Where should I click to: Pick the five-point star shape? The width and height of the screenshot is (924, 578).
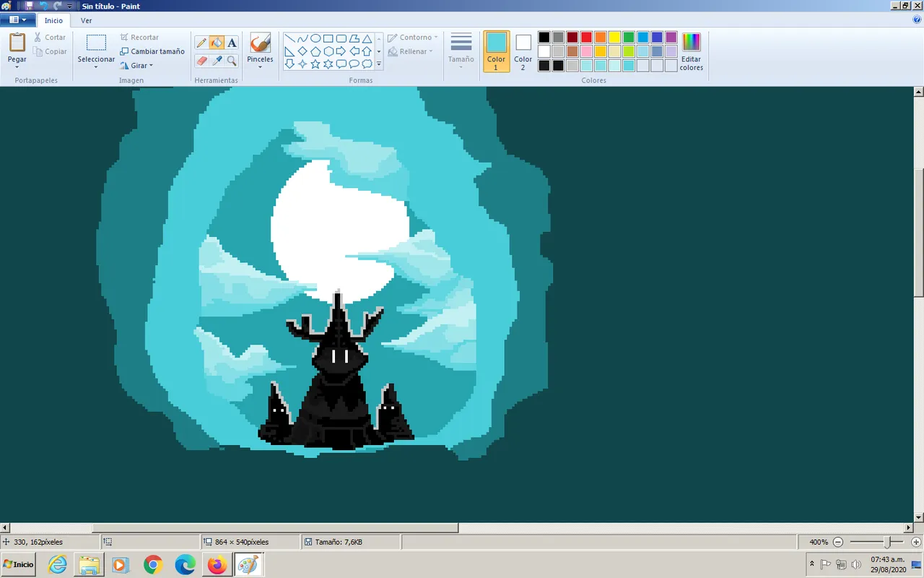click(x=315, y=64)
